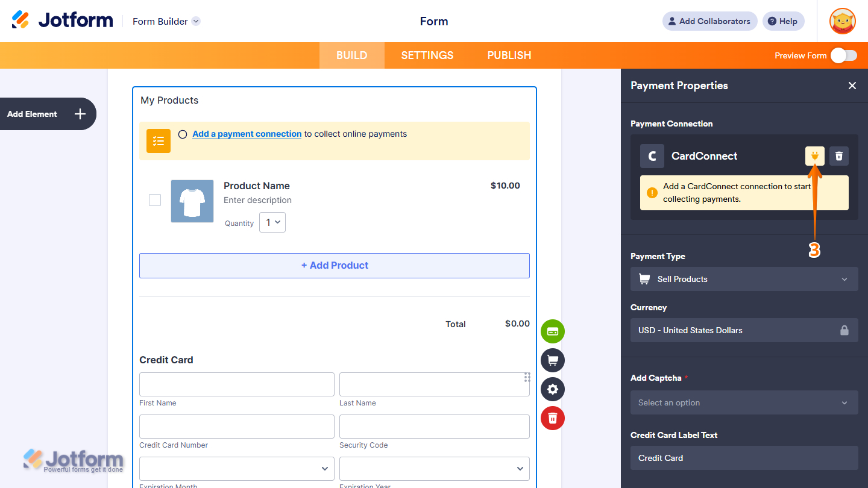Open the Form Builder menu chevron

pos(195,21)
